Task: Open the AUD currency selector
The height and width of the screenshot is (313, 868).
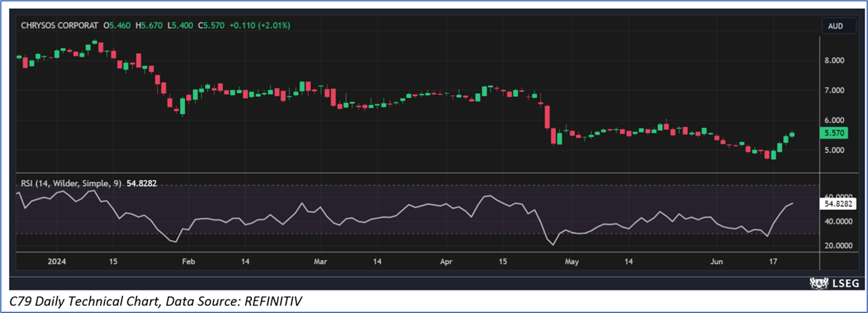Action: point(839,26)
